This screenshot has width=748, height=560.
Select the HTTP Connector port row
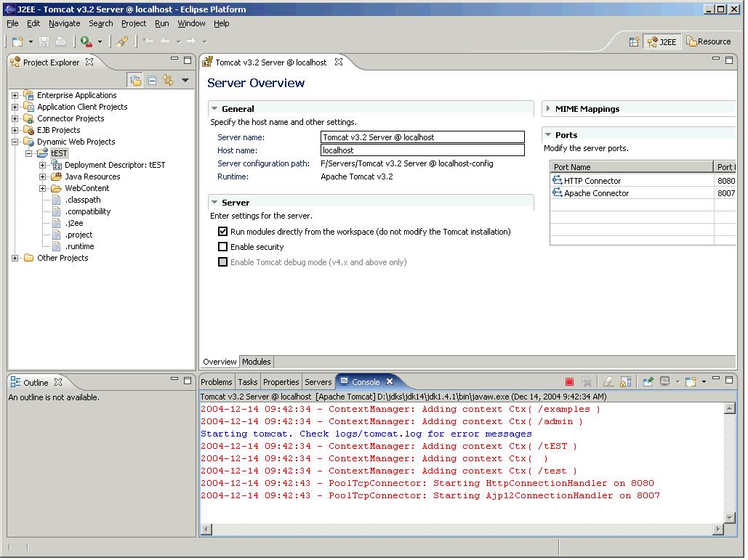pos(592,181)
